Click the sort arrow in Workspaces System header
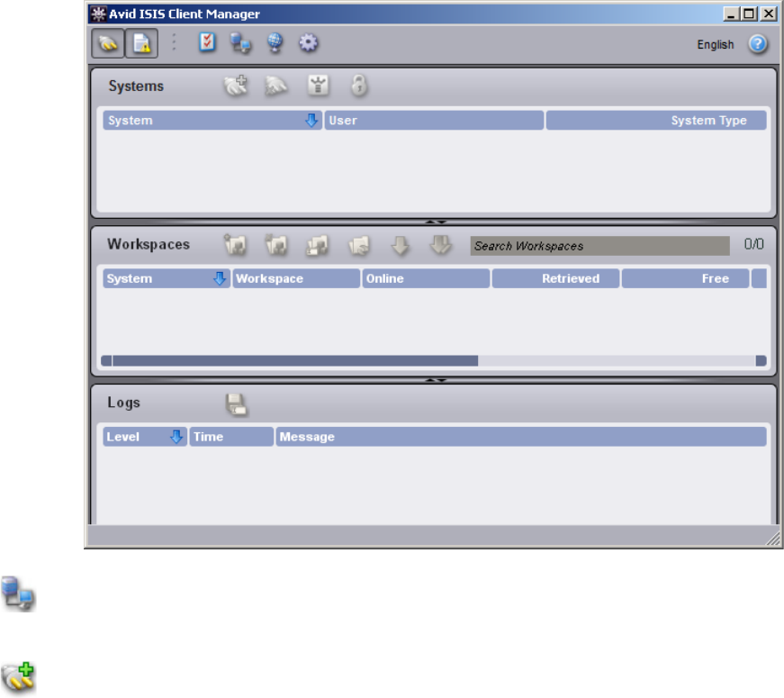784x698 pixels. (x=219, y=278)
